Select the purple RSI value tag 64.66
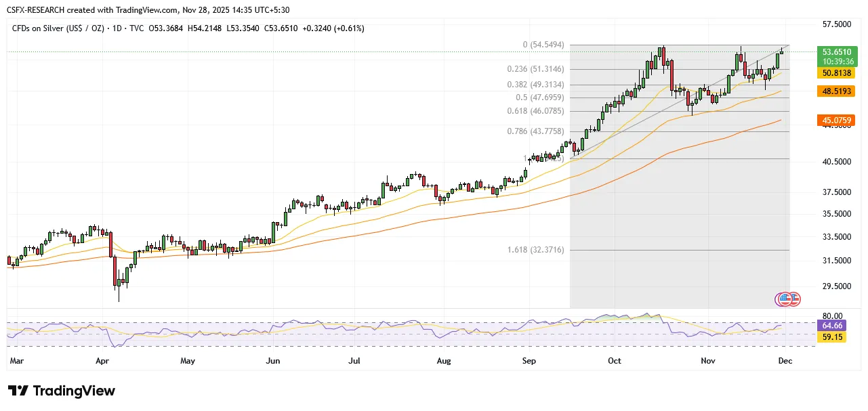 click(831, 326)
